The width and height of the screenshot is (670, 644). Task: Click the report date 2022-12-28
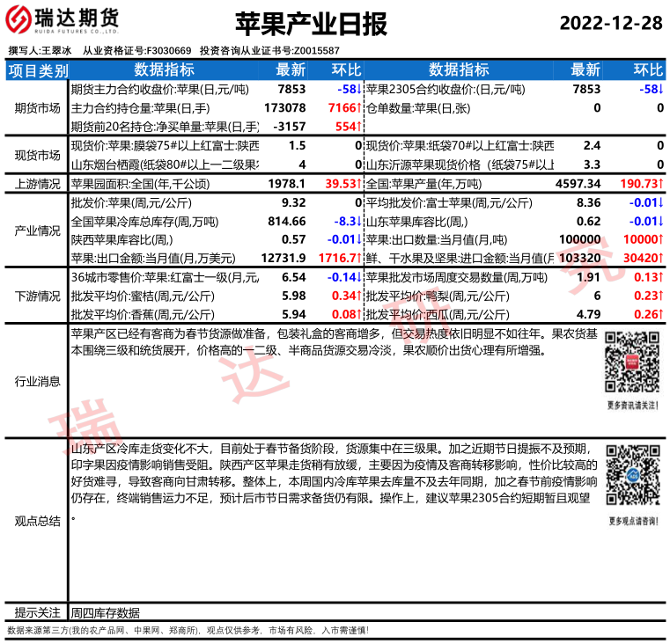coord(611,24)
